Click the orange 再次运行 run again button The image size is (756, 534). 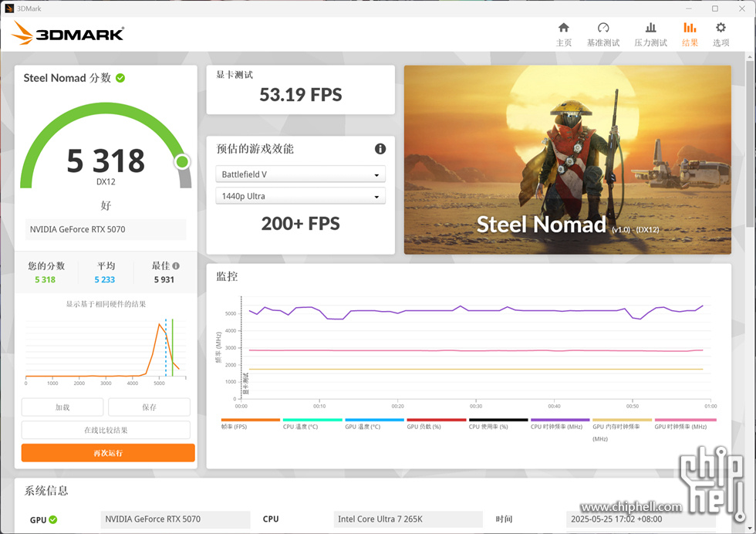(x=108, y=453)
